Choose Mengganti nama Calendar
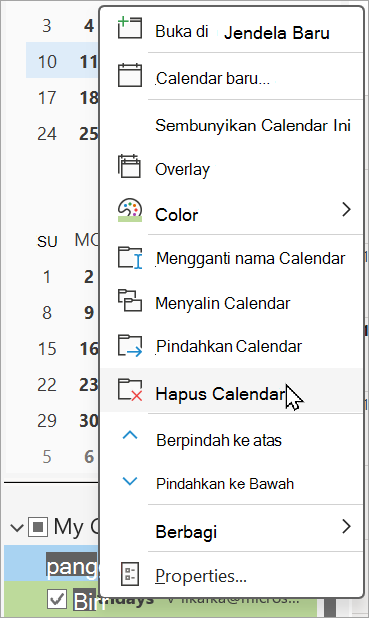This screenshot has width=369, height=618. [x=232, y=259]
